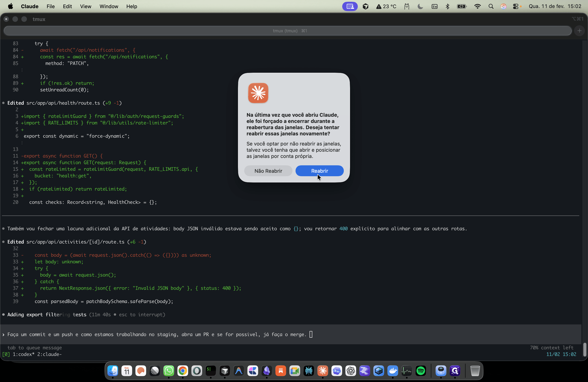Open Docker Desktop from the Dock
The image size is (588, 382).
click(x=393, y=371)
